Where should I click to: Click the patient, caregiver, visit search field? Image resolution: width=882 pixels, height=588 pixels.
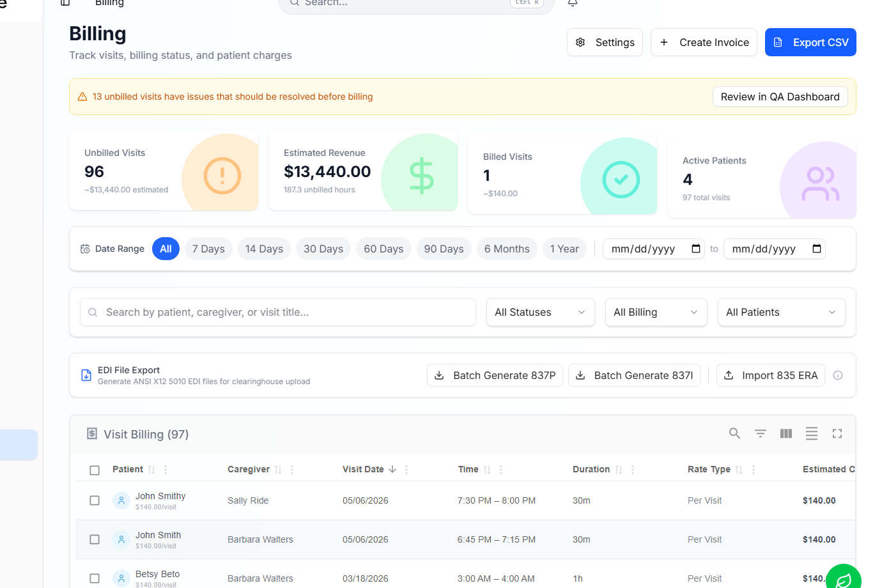click(278, 313)
